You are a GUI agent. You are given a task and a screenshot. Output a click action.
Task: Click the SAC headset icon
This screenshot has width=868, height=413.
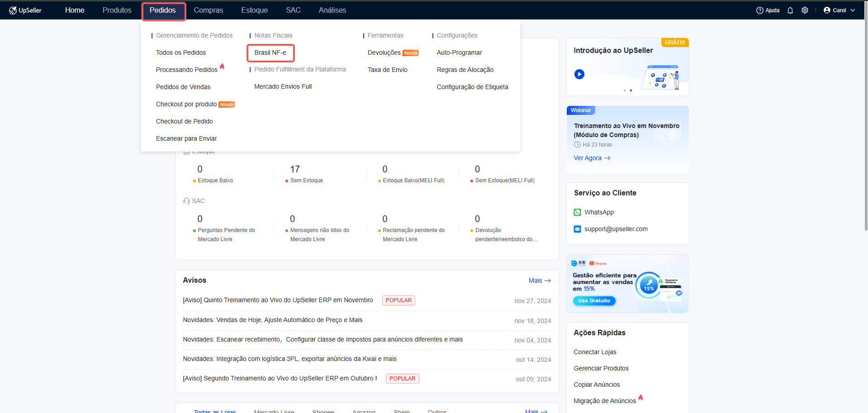click(x=186, y=201)
